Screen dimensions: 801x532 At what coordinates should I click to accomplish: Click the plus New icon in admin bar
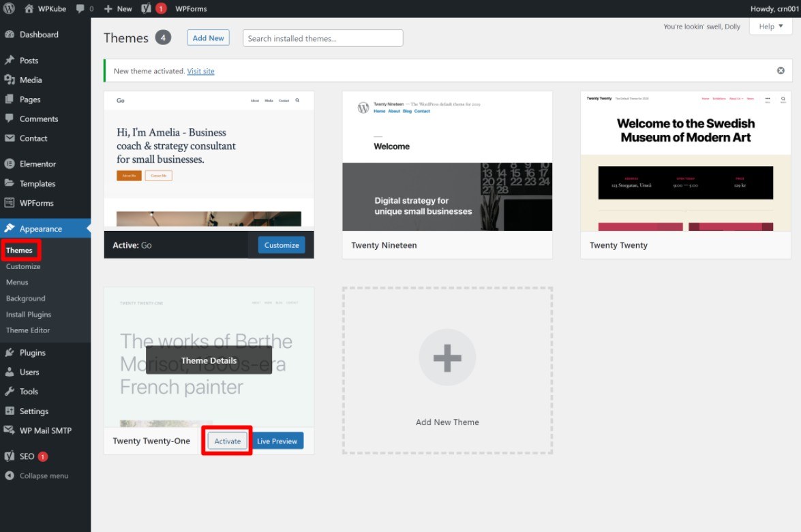click(x=108, y=9)
